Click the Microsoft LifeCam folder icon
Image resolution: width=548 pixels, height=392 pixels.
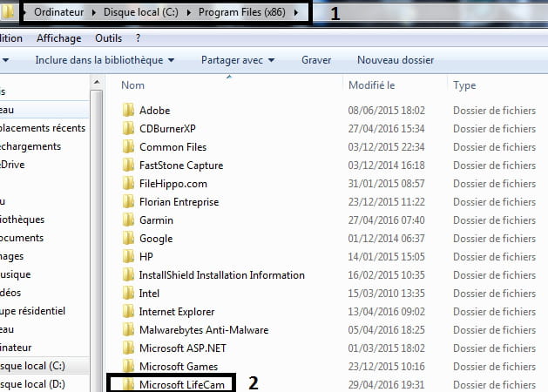point(128,384)
